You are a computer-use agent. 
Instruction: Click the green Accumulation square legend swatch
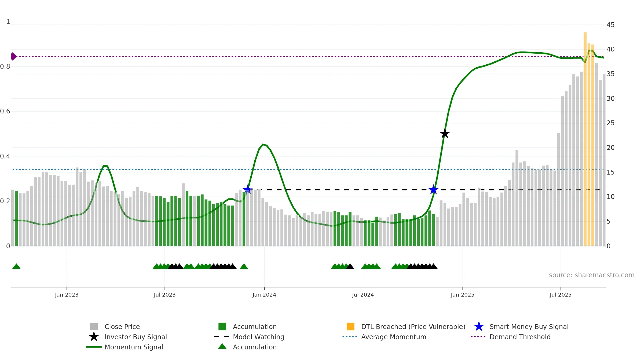pyautogui.click(x=222, y=327)
